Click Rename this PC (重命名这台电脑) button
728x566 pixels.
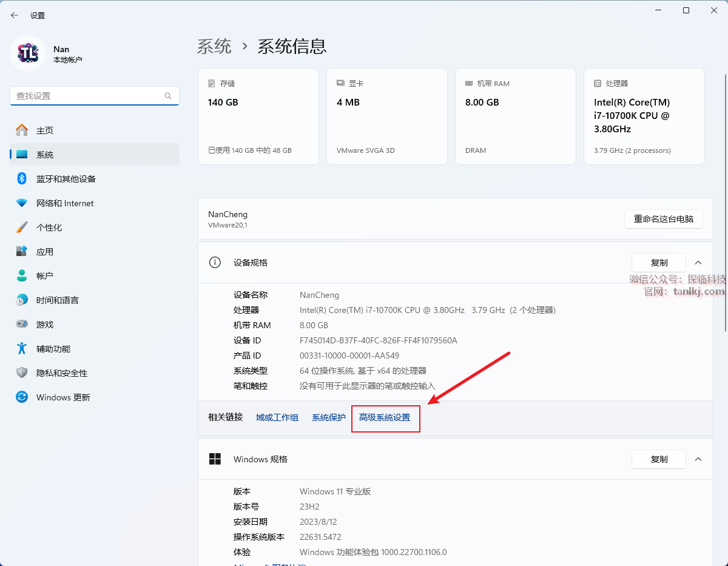663,219
